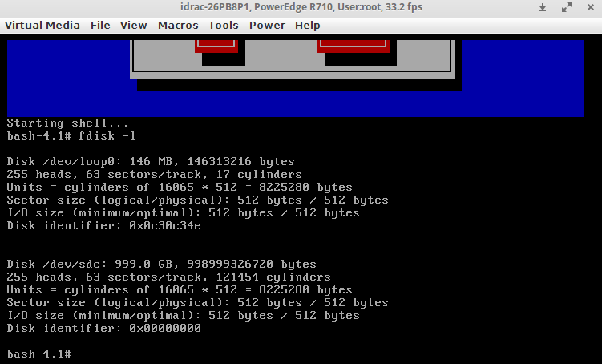Open the Help menu
602x364 pixels.
click(307, 25)
